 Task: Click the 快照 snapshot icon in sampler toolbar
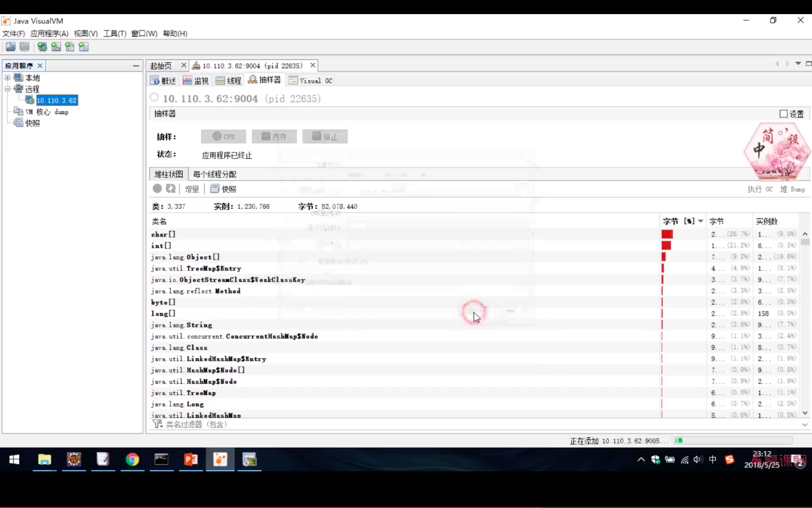(223, 189)
